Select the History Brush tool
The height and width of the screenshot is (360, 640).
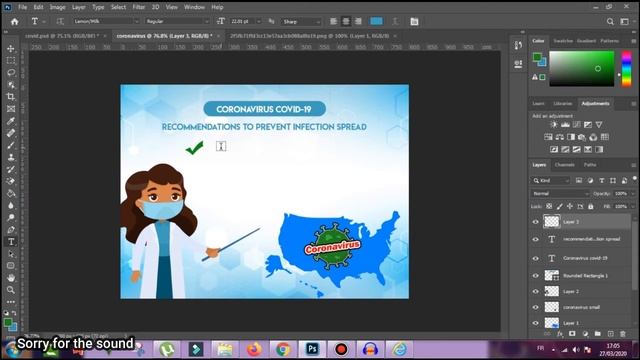[x=11, y=169]
